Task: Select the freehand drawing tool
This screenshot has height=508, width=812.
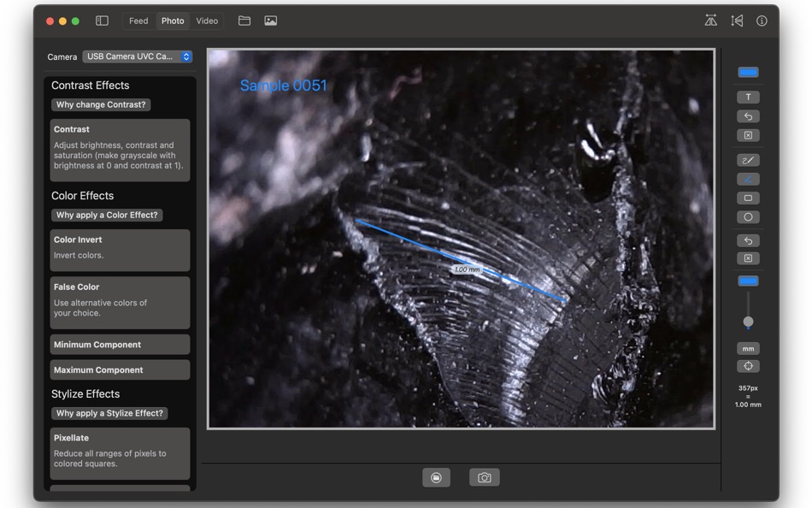Action: 748,160
